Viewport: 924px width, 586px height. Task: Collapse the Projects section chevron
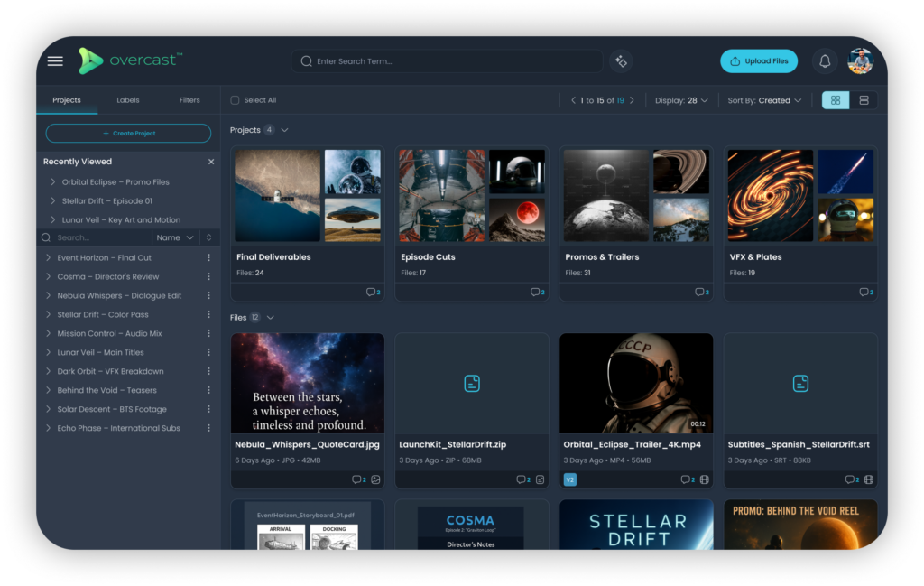pyautogui.click(x=284, y=130)
